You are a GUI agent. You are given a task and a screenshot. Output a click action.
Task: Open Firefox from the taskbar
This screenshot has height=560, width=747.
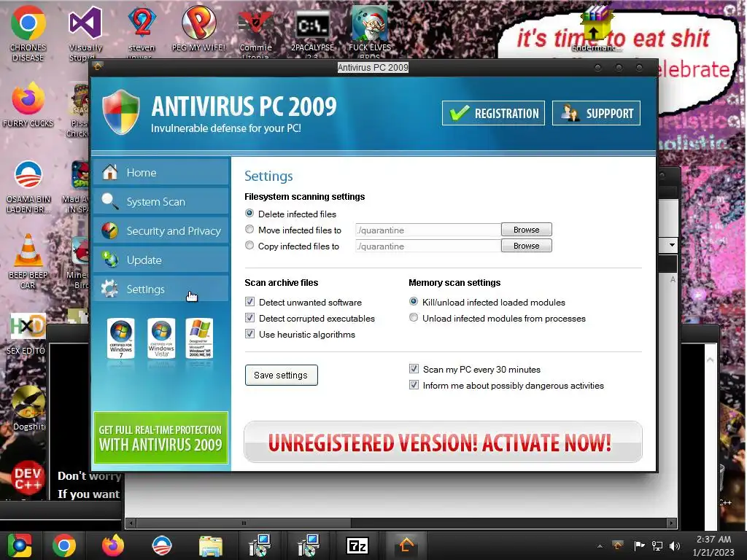113,545
